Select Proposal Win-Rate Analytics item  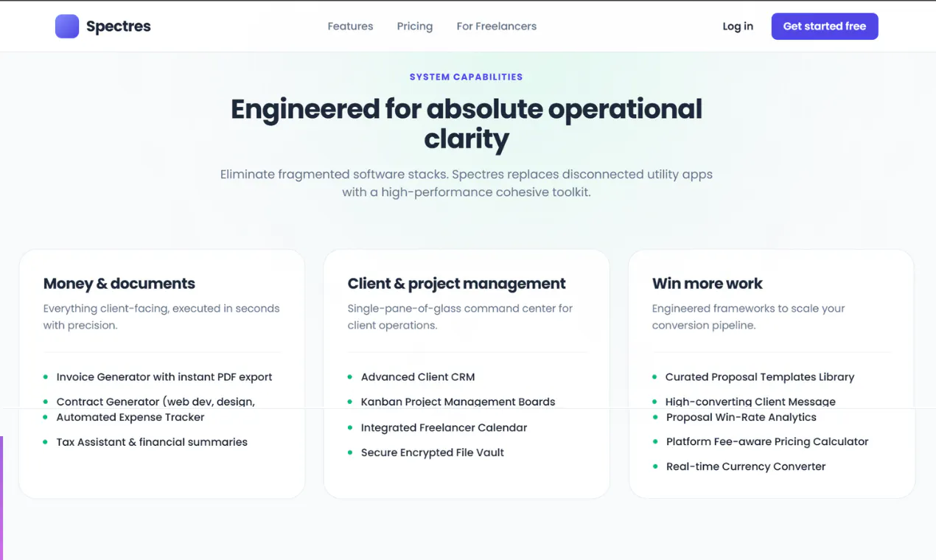(741, 417)
